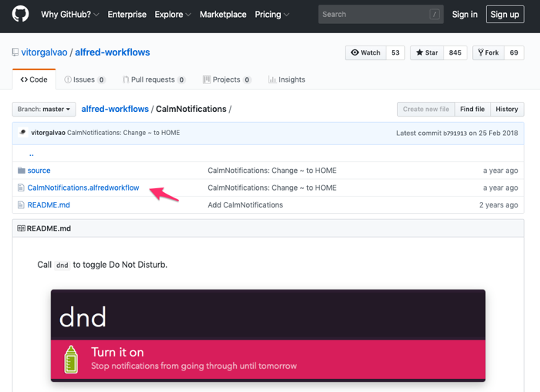The width and height of the screenshot is (540, 392).
Task: Click the Insights tab graph icon
Action: coord(272,79)
